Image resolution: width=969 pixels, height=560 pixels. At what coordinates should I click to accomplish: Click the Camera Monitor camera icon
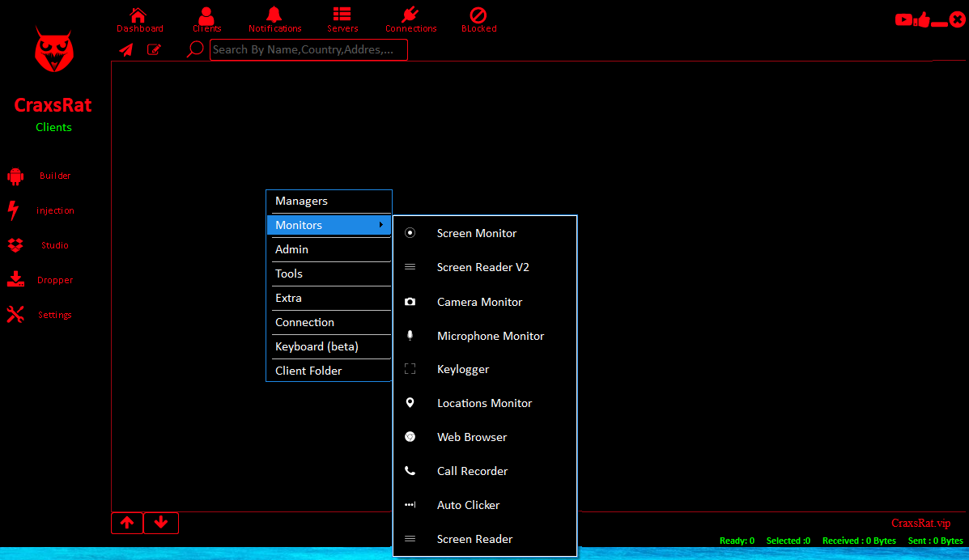tap(410, 302)
